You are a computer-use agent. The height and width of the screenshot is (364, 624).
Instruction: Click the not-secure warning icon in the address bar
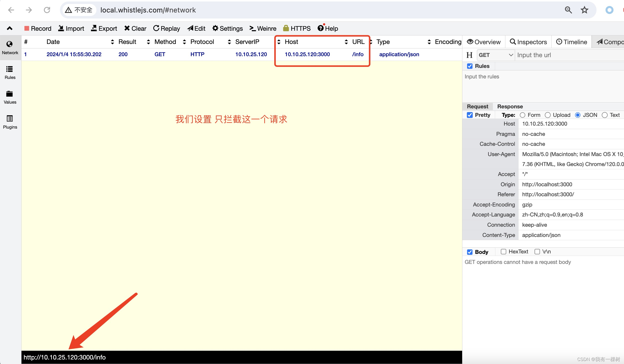tap(68, 10)
